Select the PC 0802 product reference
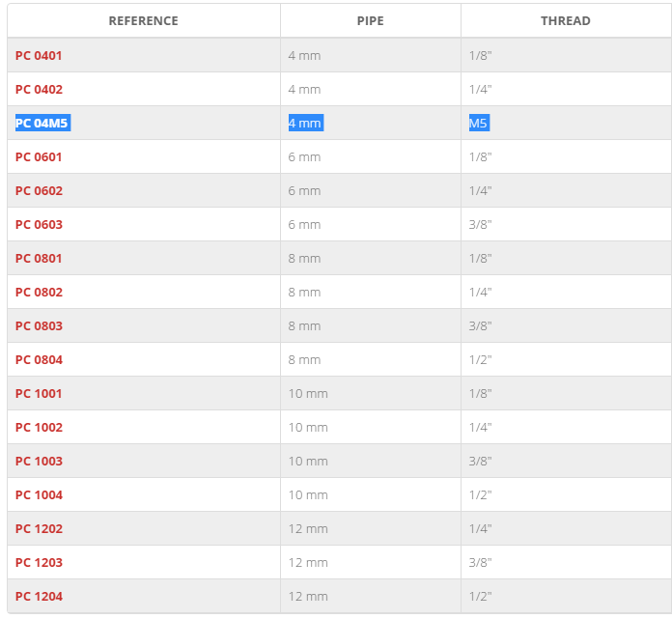Viewport: 672px width, 619px height. click(39, 293)
